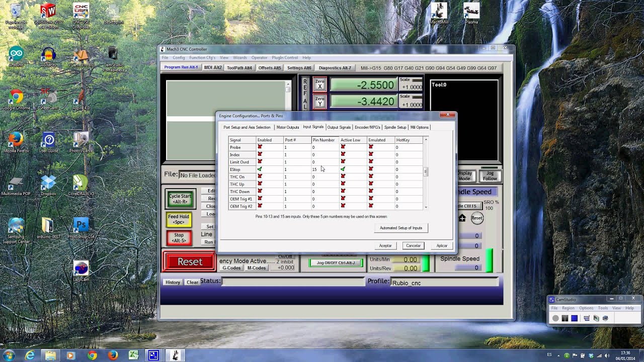The height and width of the screenshot is (362, 644).
Task: Click CamStudio record-to-AVI picture icon
Action: [x=596, y=318]
